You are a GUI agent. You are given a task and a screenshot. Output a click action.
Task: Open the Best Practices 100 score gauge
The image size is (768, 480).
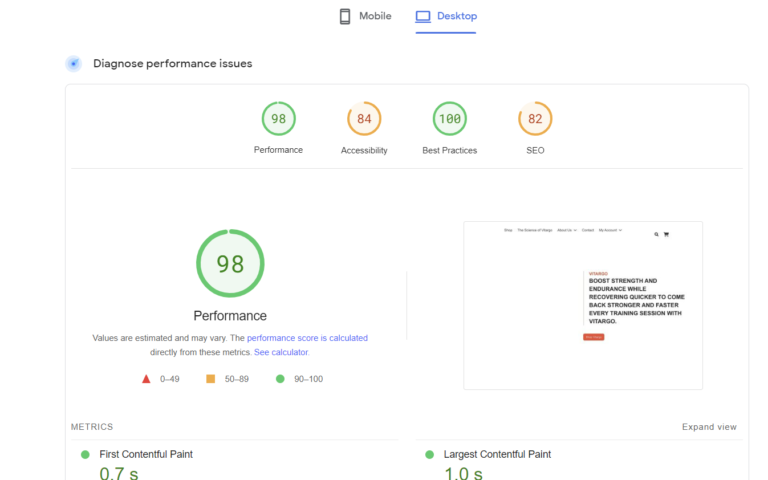(450, 119)
